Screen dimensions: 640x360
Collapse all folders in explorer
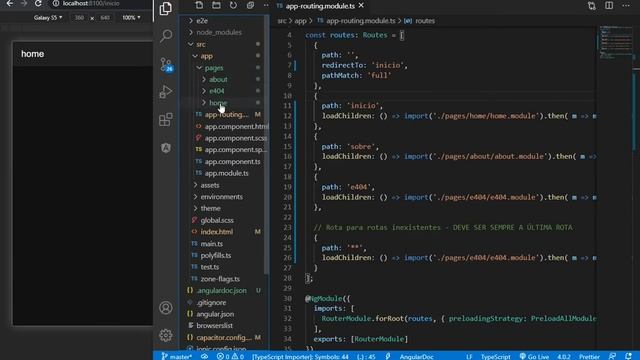coord(250,5)
